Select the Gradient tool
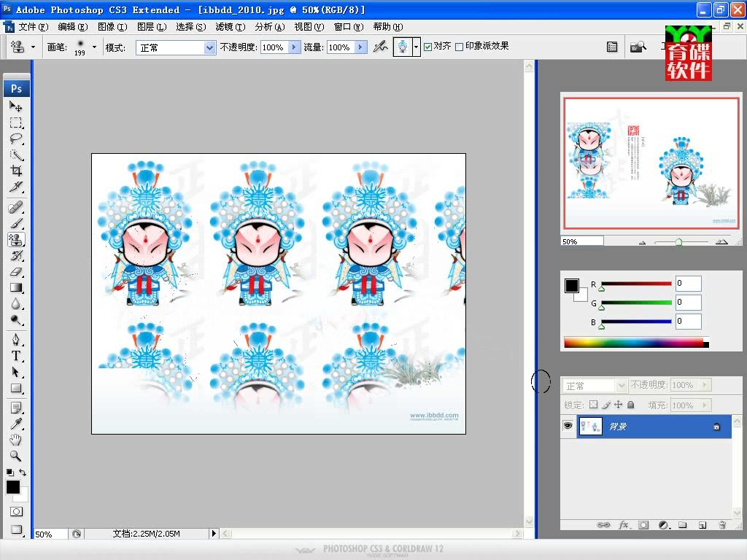Screen dimensions: 747x560 click(x=16, y=287)
